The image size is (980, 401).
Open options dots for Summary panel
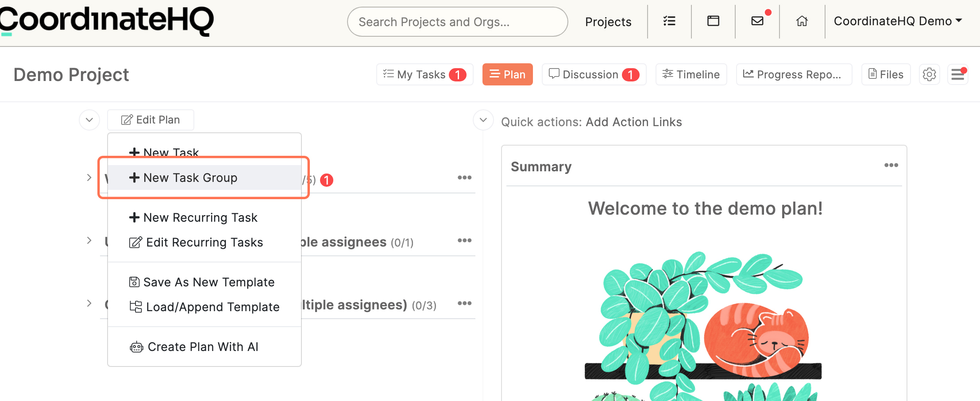click(891, 165)
